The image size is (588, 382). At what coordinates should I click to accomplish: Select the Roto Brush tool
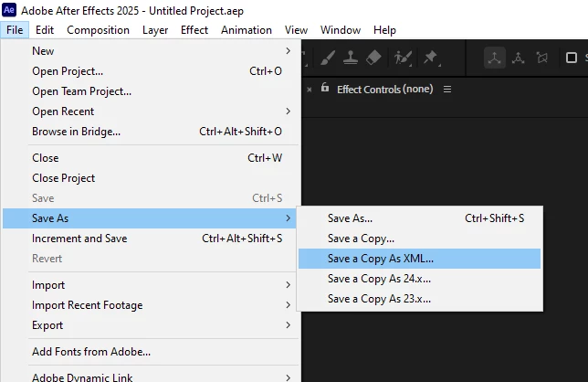pyautogui.click(x=404, y=58)
